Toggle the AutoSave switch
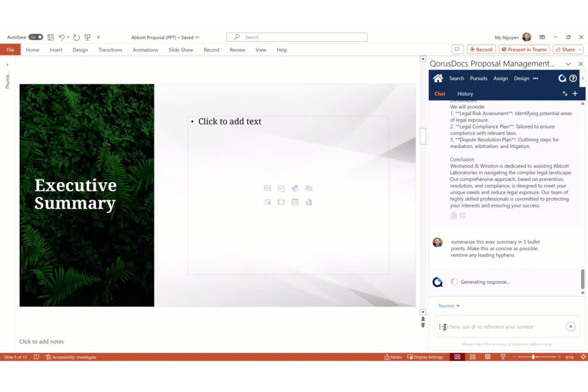588x392 pixels. (x=36, y=37)
